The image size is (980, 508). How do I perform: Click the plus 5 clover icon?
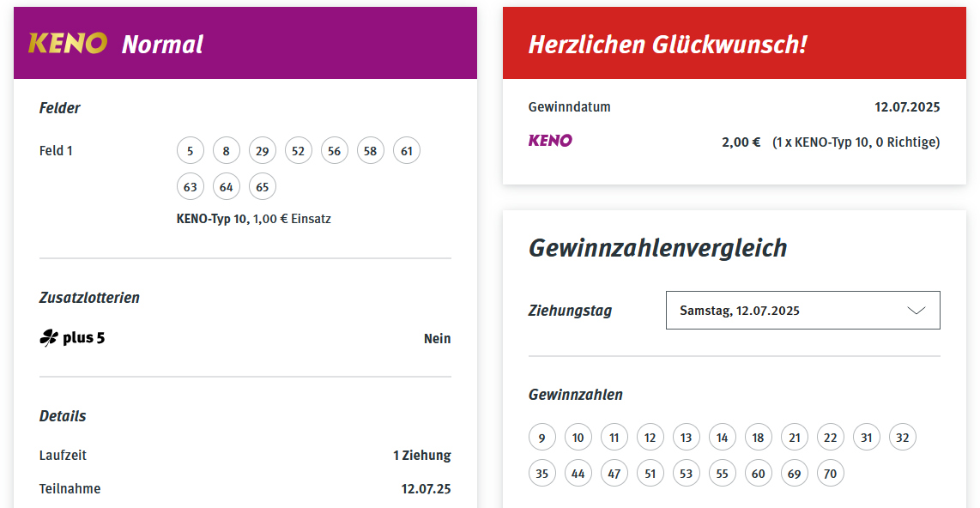click(49, 338)
